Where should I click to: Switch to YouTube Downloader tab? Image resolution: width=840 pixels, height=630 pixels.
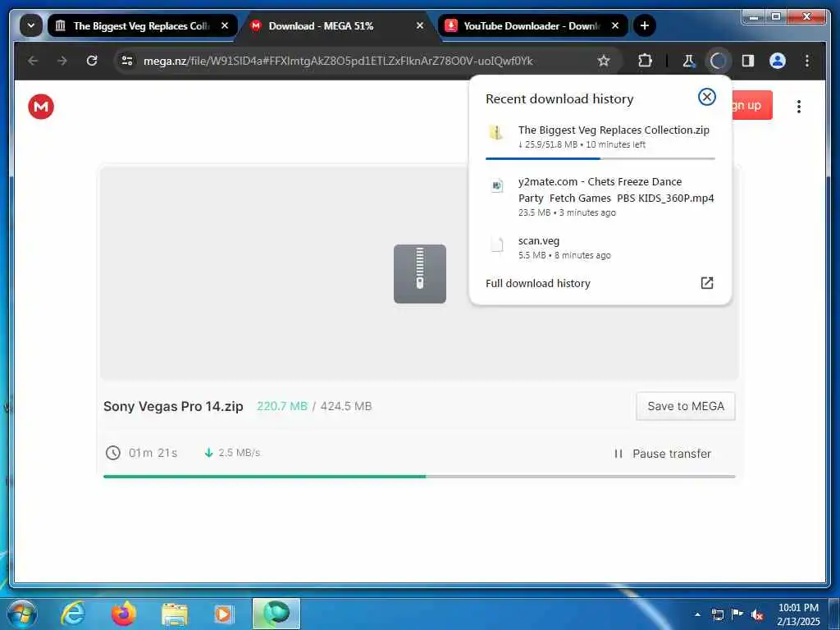[x=533, y=25]
